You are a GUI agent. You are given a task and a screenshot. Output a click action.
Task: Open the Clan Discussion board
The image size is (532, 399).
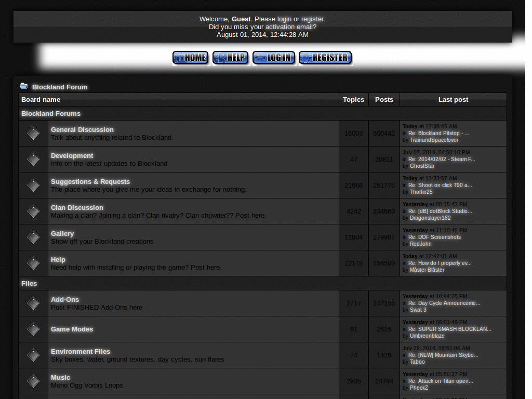tap(77, 208)
